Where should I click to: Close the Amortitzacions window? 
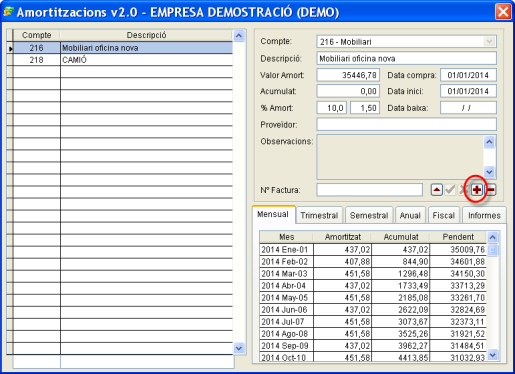tap(503, 12)
